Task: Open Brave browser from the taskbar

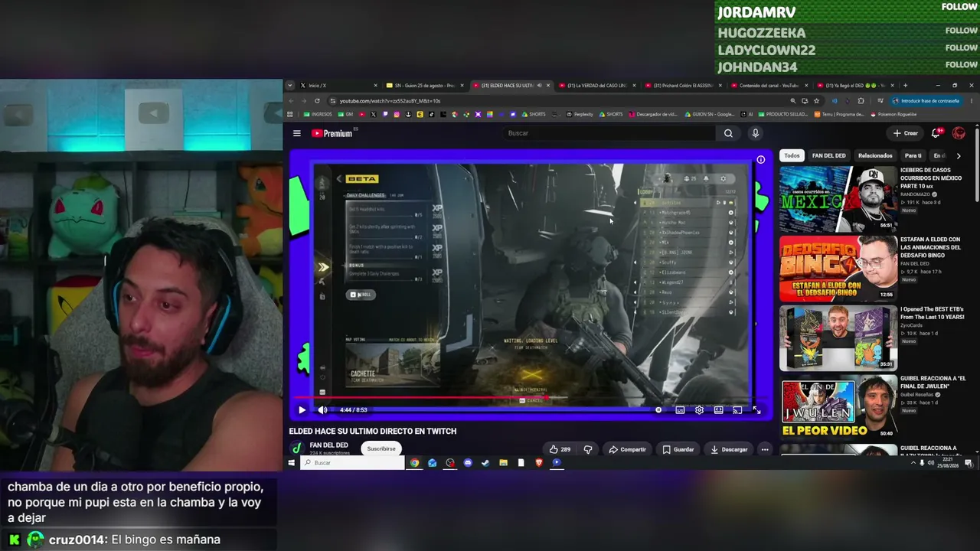Action: coord(539,463)
